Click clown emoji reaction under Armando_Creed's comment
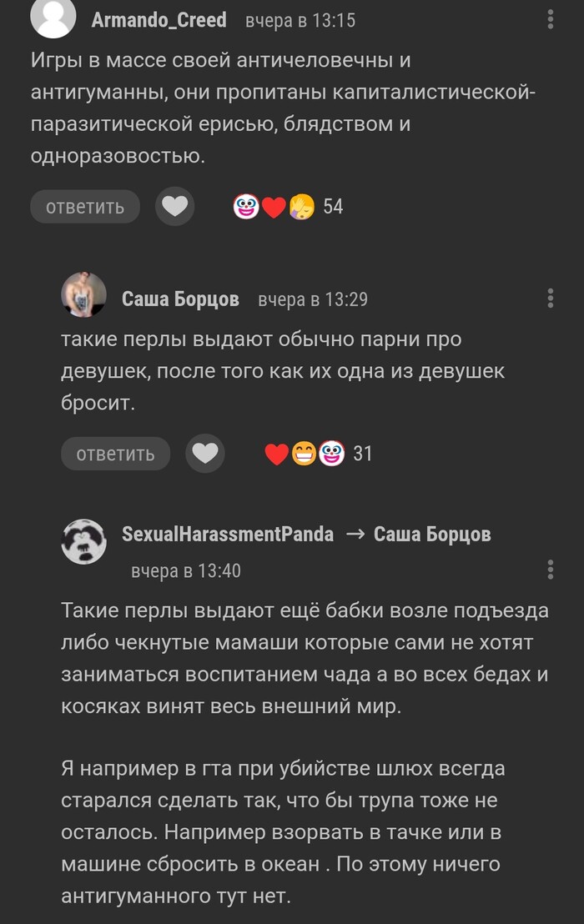This screenshot has width=584, height=924. 246,207
